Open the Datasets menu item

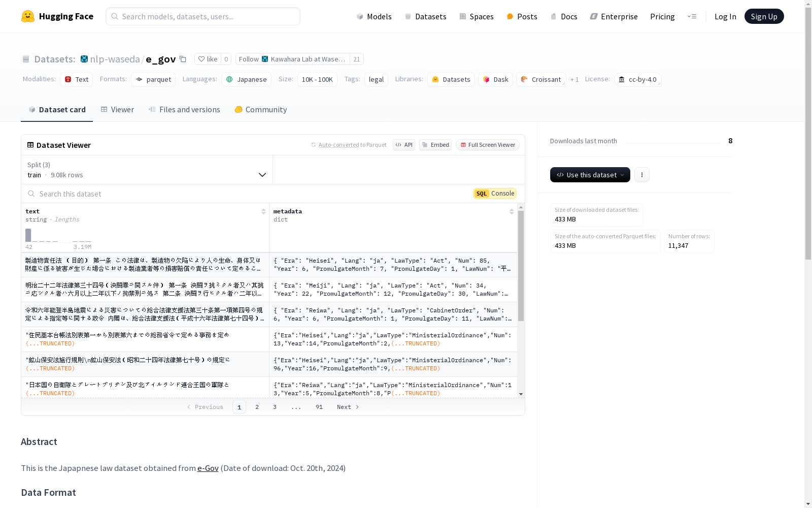pos(425,16)
